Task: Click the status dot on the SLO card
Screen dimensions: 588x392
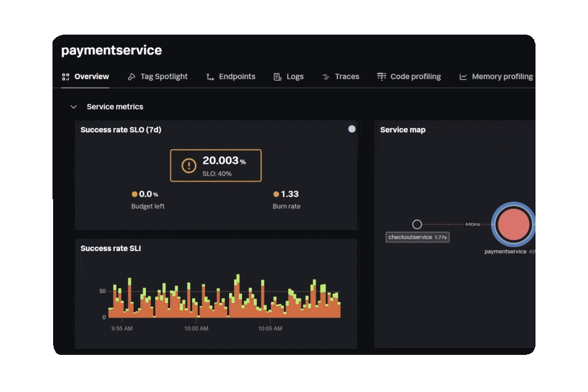Action: (x=352, y=129)
